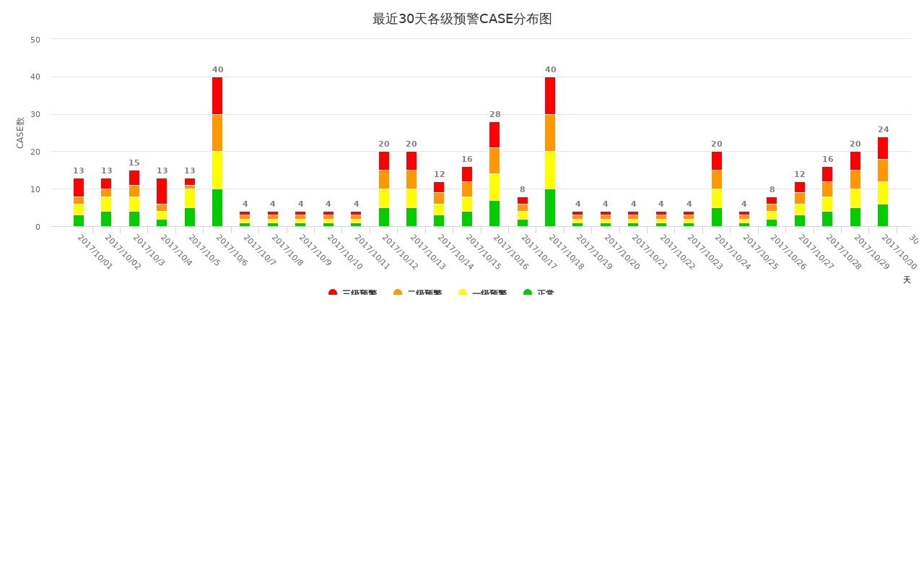The width and height of the screenshot is (924, 578).
Task: Click the x-axis label 2017/10/23
Action: coord(705,252)
